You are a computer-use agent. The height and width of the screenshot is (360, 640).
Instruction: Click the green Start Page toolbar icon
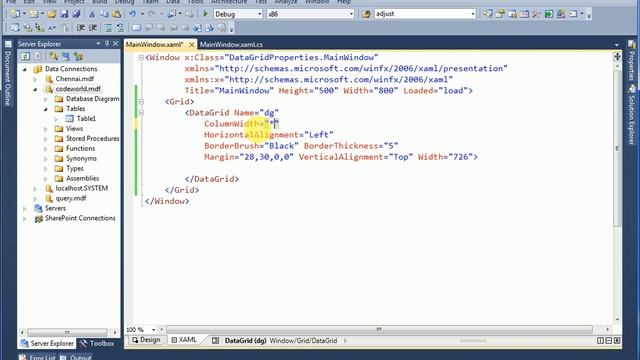pyautogui.click(x=549, y=14)
